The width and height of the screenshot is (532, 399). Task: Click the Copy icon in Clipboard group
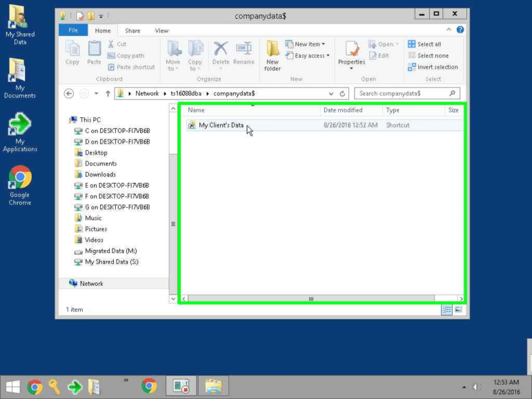(72, 53)
